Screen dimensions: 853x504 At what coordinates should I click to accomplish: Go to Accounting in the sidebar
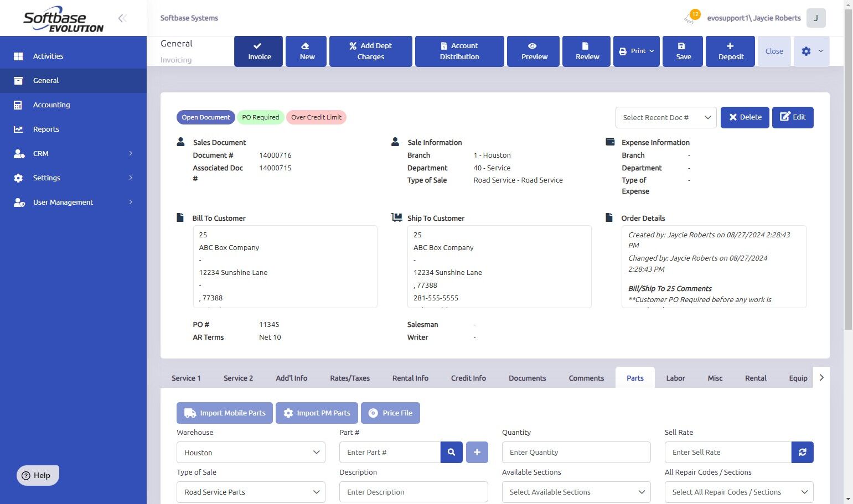[x=73, y=105]
